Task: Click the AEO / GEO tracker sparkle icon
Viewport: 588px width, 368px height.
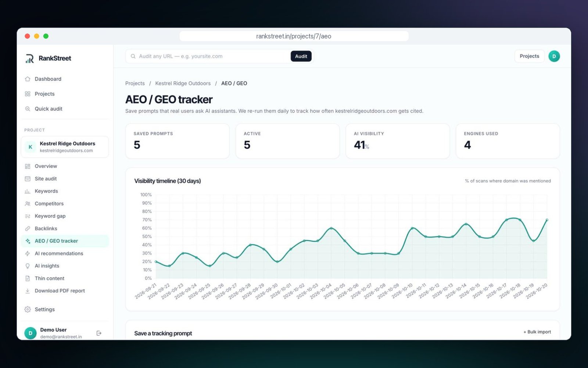Action: [x=28, y=241]
